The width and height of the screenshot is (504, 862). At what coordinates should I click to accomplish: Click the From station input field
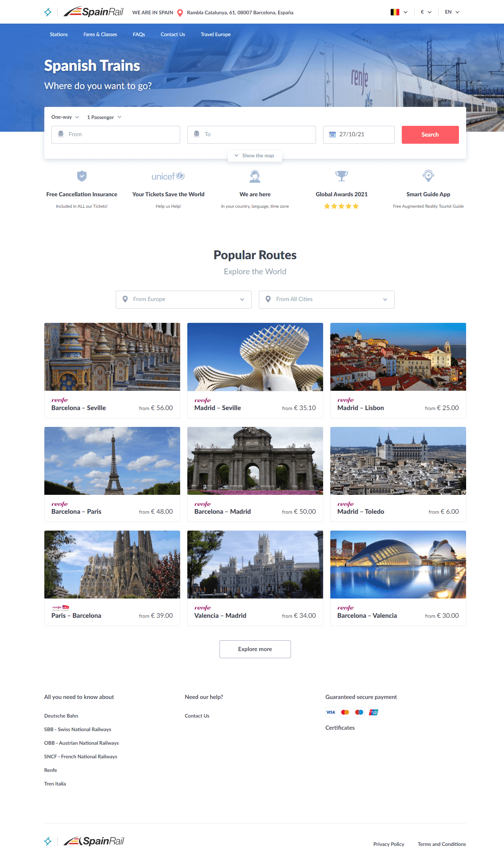pos(115,134)
